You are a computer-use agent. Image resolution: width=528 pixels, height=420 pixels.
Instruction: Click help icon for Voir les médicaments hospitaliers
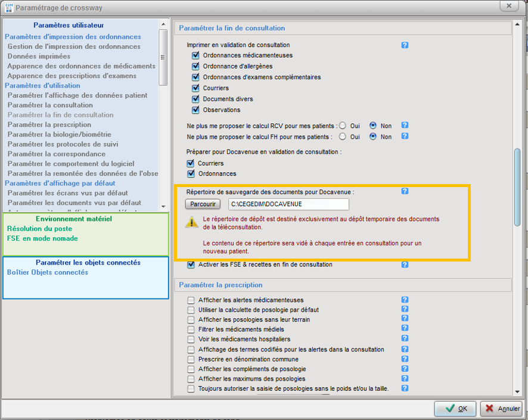405,340
